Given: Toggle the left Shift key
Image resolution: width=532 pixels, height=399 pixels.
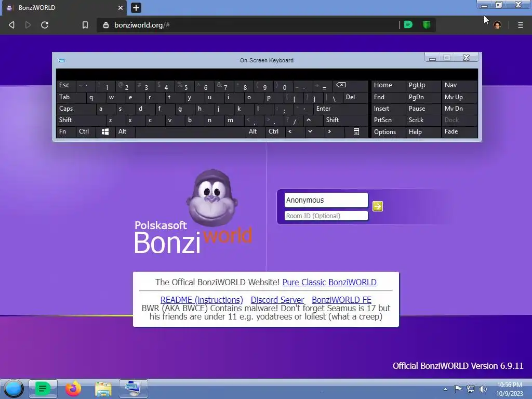Looking at the screenshot, I should pyautogui.click(x=81, y=120).
